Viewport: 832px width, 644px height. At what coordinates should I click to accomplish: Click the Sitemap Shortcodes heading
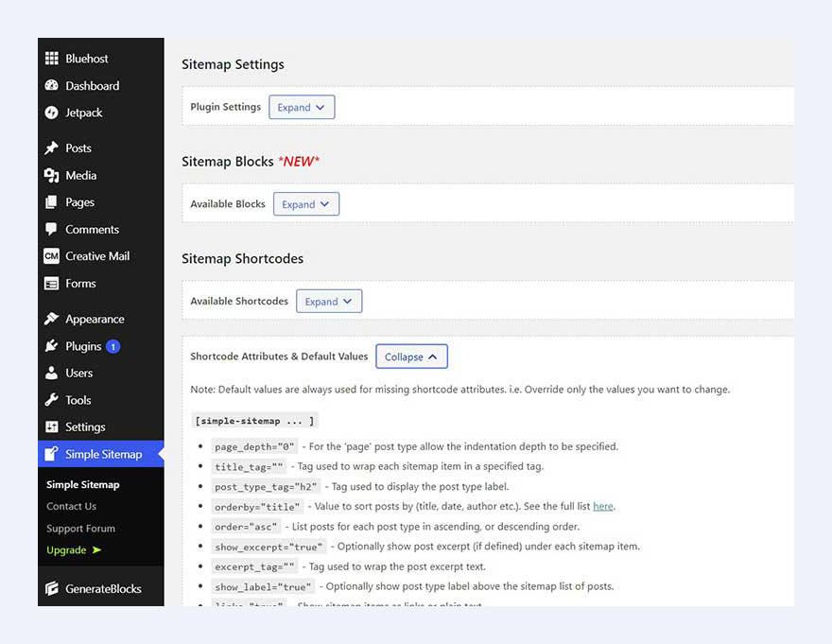point(242,258)
